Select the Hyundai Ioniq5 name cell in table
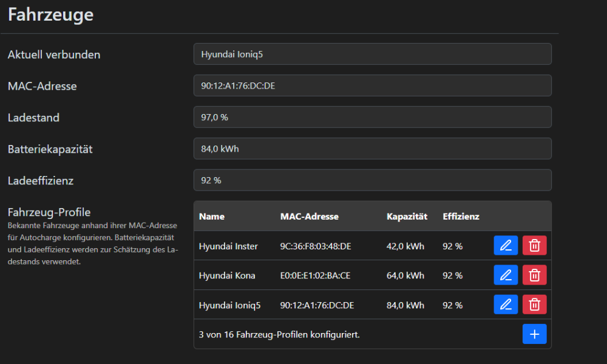 (229, 306)
